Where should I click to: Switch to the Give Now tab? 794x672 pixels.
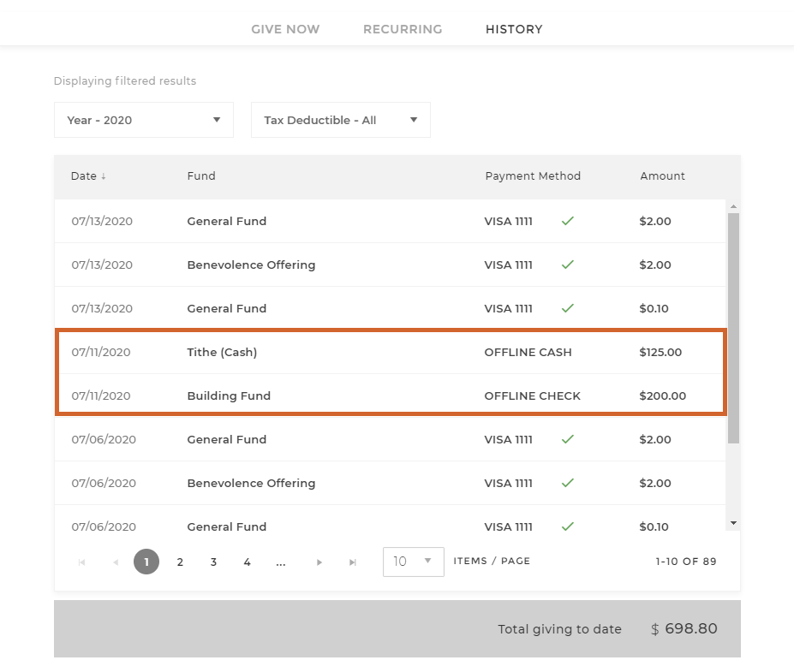click(x=285, y=29)
